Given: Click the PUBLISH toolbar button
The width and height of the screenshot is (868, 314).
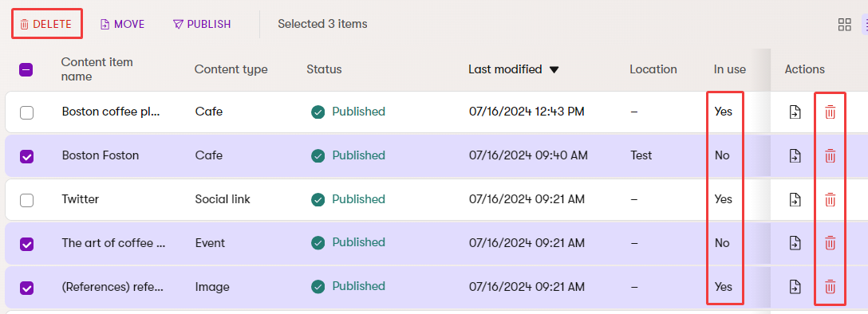Looking at the screenshot, I should pos(202,25).
